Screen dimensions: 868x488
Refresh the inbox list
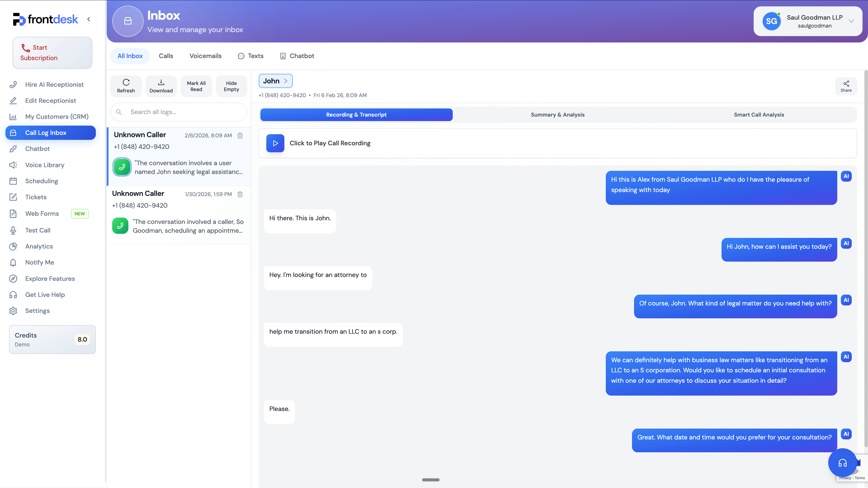[126, 86]
